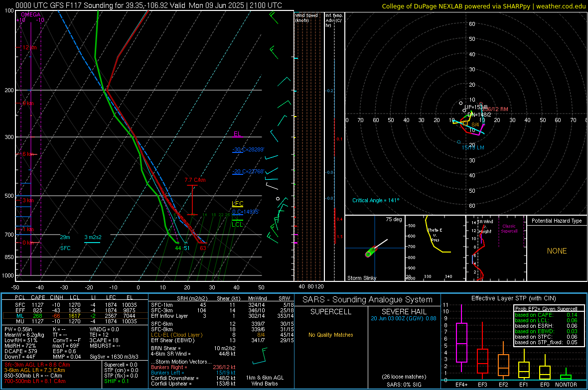The width and height of the screenshot is (588, 390).
Task: Click the Corfidi Upshear = label
Action: click(171, 384)
